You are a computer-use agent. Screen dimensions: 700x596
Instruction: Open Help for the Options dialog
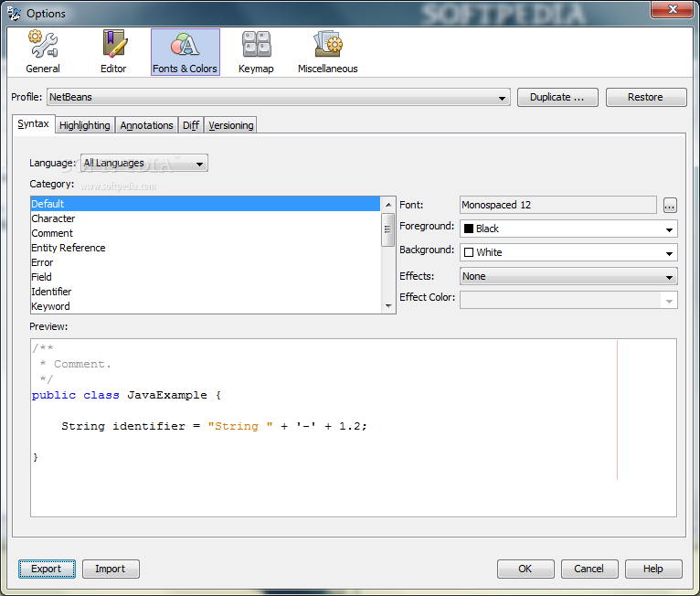coord(653,569)
